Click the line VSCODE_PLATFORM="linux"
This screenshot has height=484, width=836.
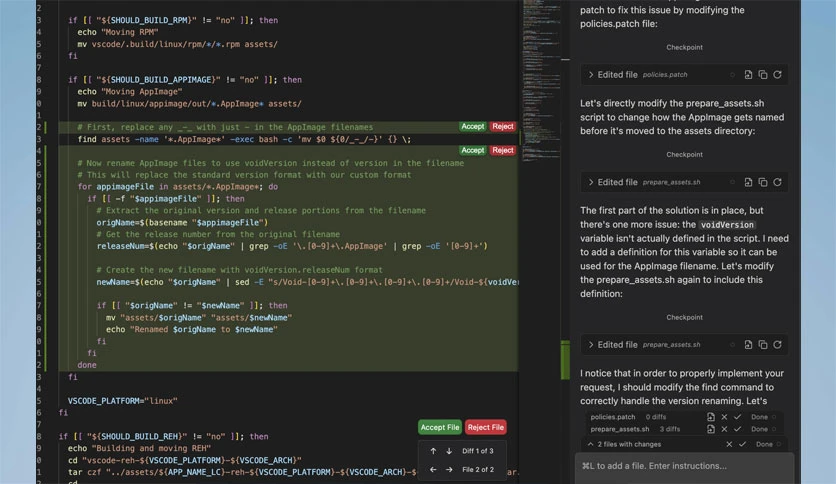pos(123,401)
